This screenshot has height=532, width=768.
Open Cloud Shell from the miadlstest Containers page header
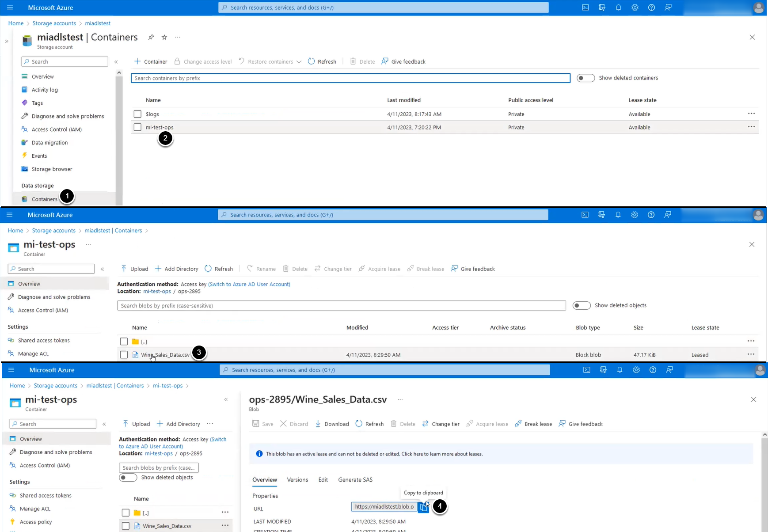tap(586, 8)
